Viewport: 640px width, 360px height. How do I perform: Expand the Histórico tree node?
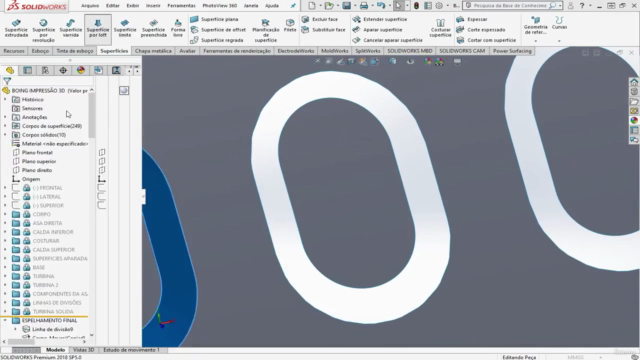5,99
